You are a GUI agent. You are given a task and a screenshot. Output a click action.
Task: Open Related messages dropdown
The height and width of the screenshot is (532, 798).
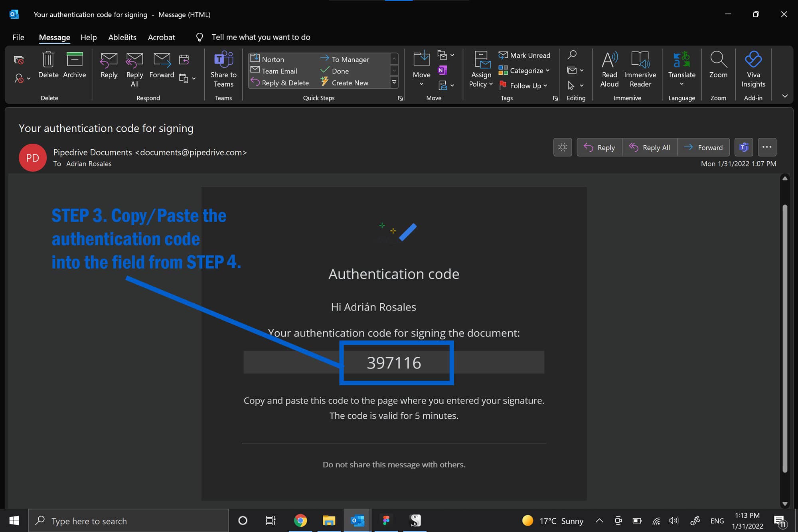[575, 70]
